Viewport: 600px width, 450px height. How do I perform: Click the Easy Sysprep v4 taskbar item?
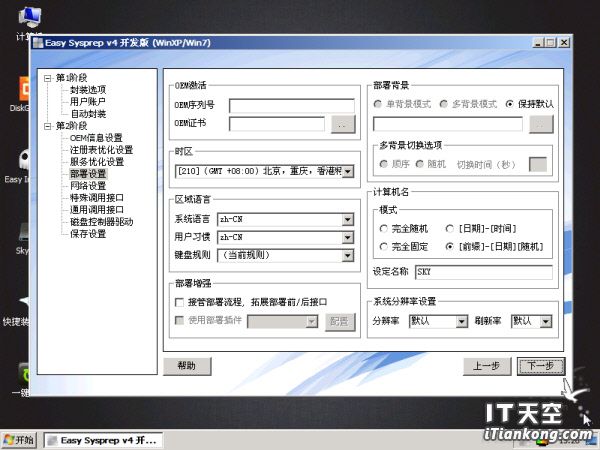(x=104, y=441)
